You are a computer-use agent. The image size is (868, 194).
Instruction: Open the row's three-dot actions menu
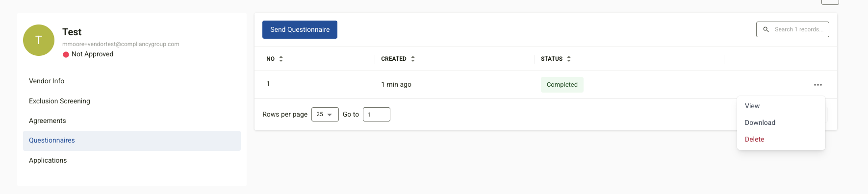tap(817, 85)
